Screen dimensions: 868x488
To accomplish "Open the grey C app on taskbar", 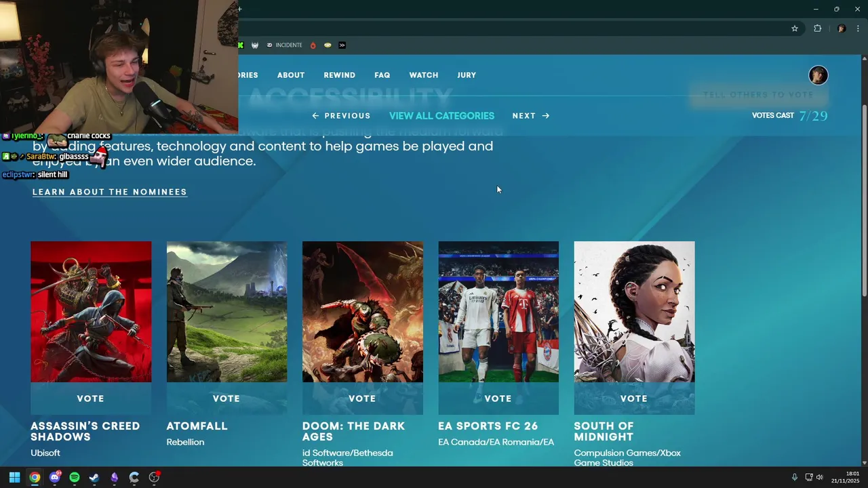I will coord(134,477).
